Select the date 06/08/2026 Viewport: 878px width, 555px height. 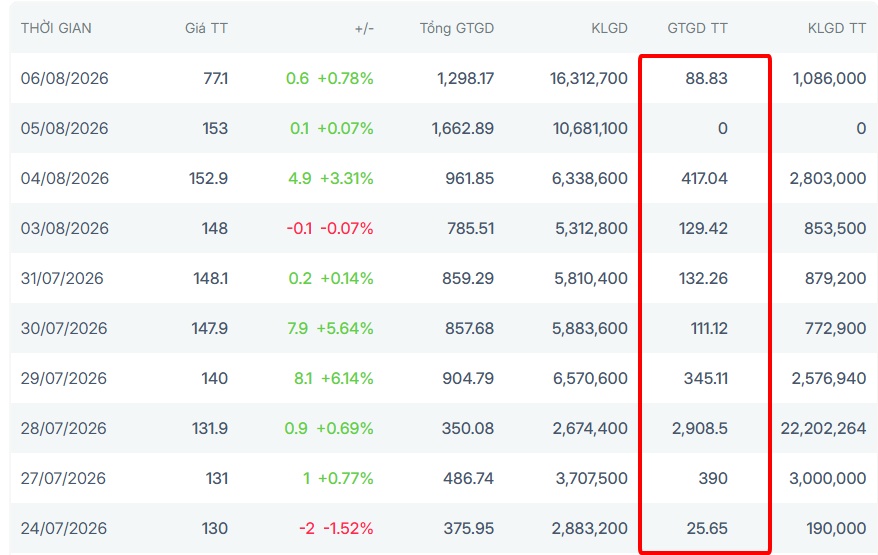[x=64, y=78]
